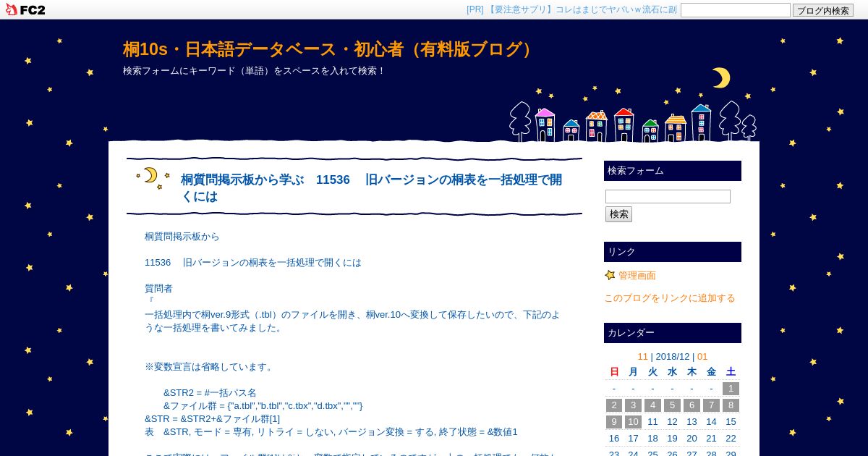Click the blog subtitle about 検索フォーム keywords
The width and height of the screenshot is (868, 456).
point(254,71)
